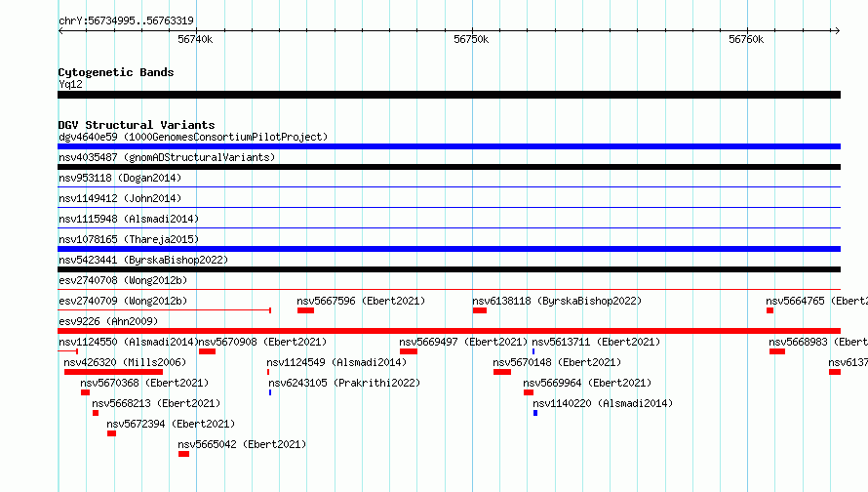This screenshot has height=492, width=868.
Task: Click red glyph under nsv5670148
Action: click(x=502, y=372)
